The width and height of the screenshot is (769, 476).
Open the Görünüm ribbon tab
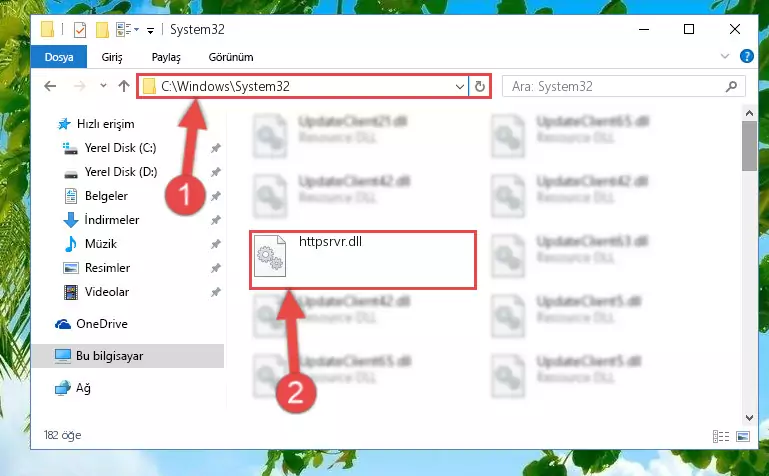pyautogui.click(x=231, y=57)
